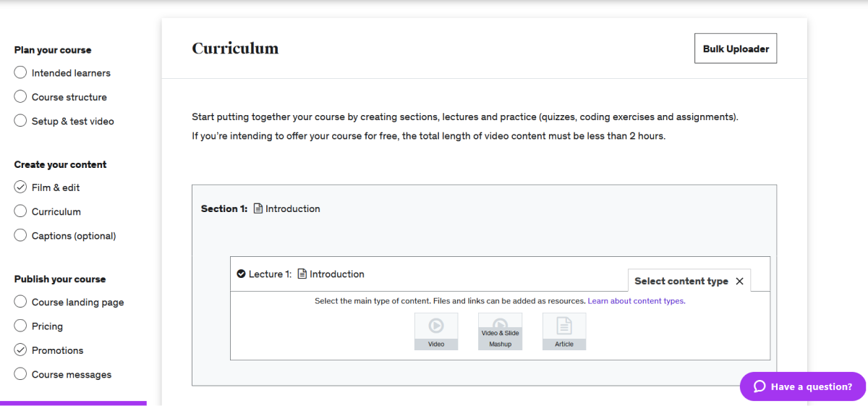Click the Publish your course heading
Image resolution: width=868 pixels, height=406 pixels.
(x=60, y=279)
